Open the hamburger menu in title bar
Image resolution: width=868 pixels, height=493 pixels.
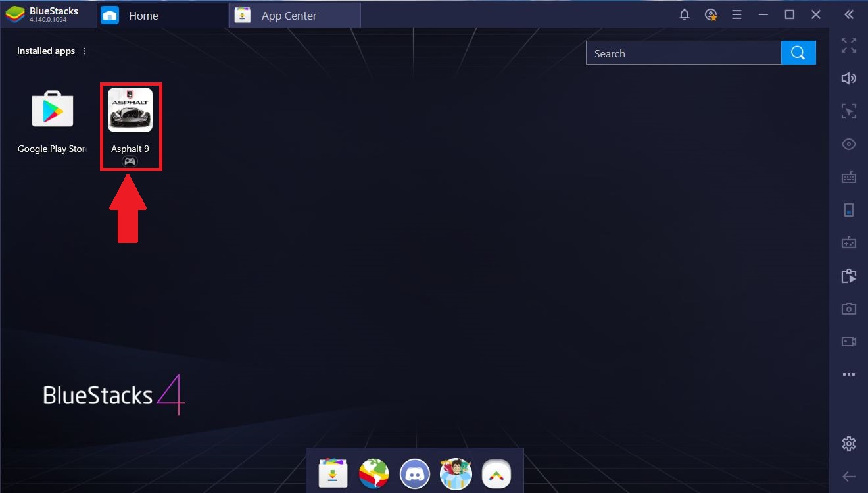(736, 14)
